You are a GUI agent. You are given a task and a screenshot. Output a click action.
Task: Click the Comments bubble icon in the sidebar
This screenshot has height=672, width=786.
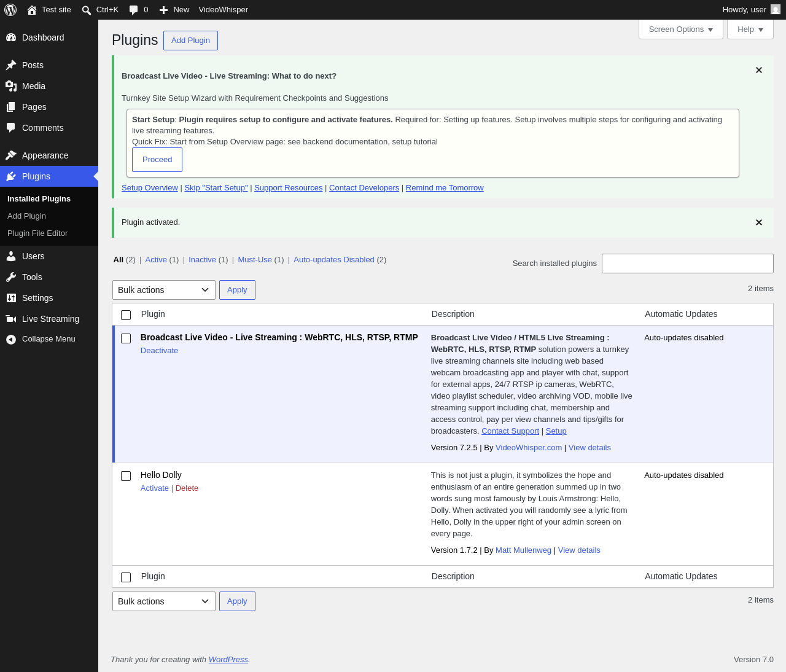(11, 128)
